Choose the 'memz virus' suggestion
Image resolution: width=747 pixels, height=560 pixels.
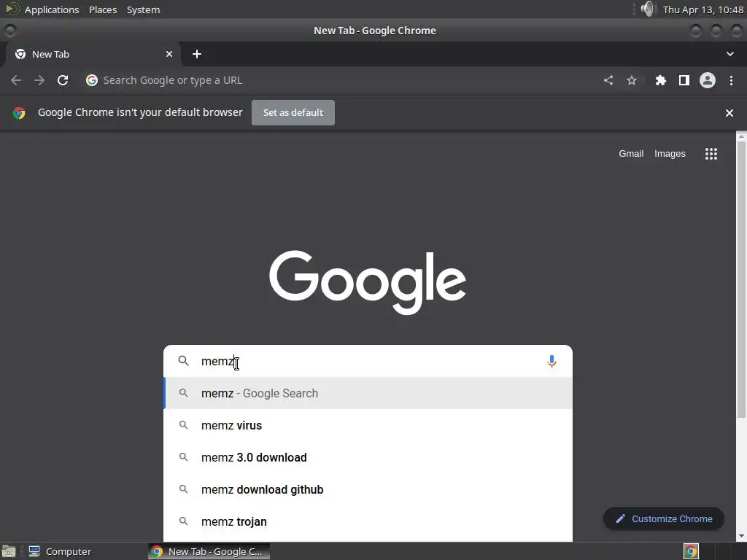point(368,425)
